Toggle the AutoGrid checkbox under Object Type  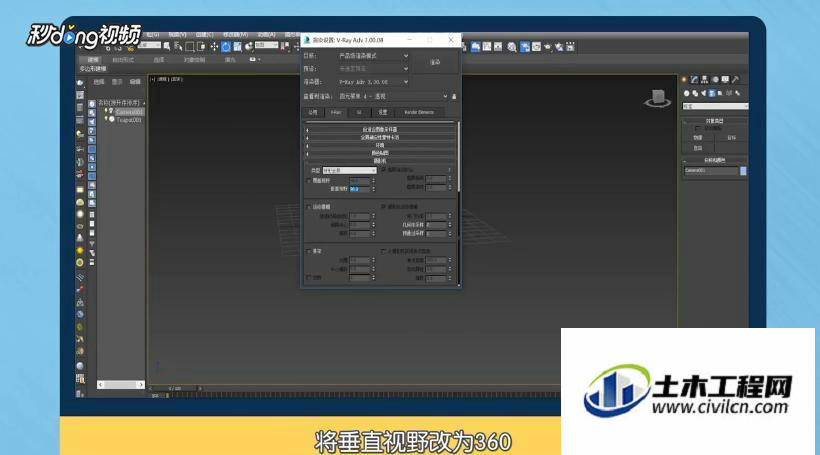pyautogui.click(x=698, y=128)
